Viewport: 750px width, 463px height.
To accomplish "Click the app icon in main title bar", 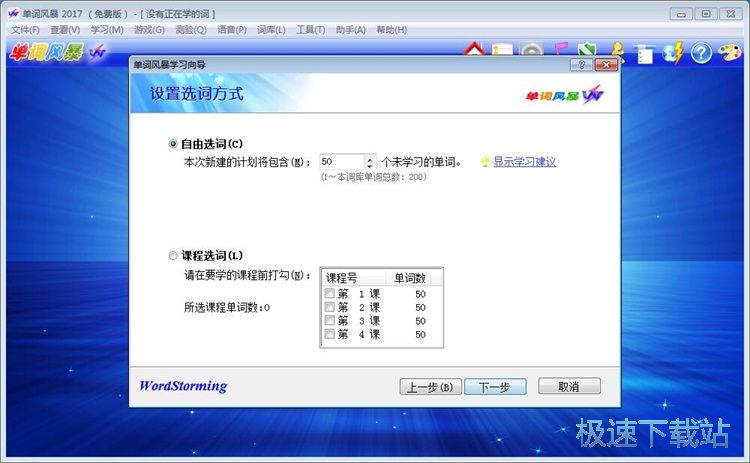I will tap(13, 13).
